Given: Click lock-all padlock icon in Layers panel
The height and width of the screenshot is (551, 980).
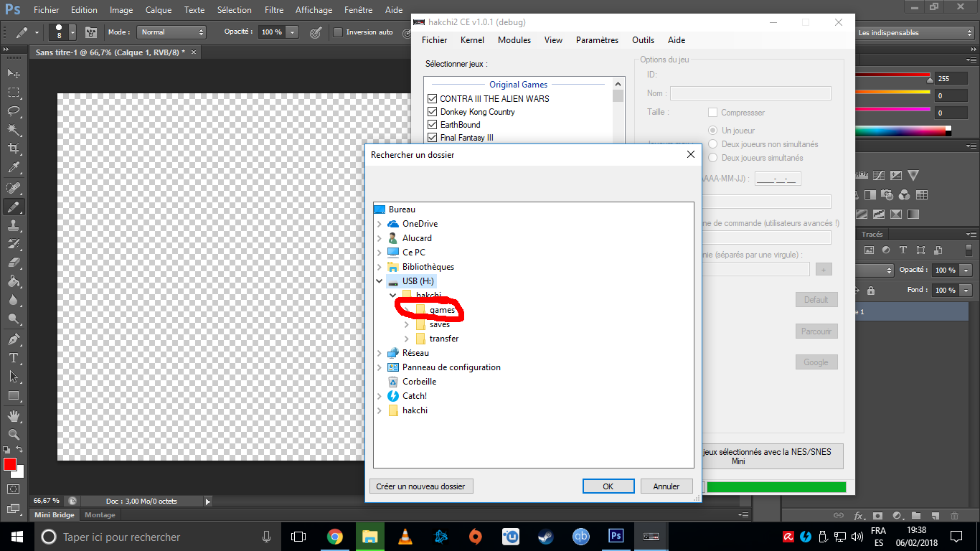Looking at the screenshot, I should point(871,291).
